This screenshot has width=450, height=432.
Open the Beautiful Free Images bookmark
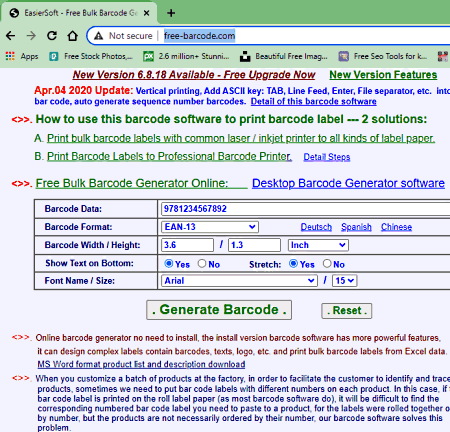[x=284, y=56]
